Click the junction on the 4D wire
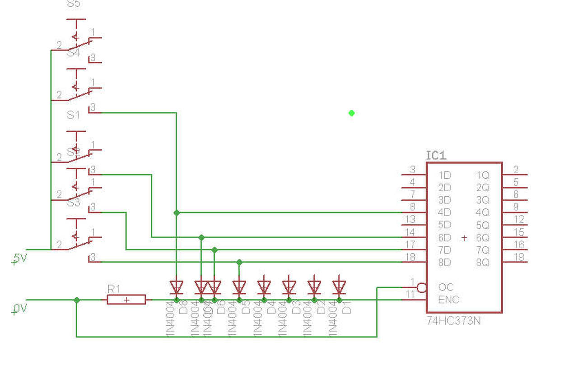The image size is (578, 392). pyautogui.click(x=177, y=212)
